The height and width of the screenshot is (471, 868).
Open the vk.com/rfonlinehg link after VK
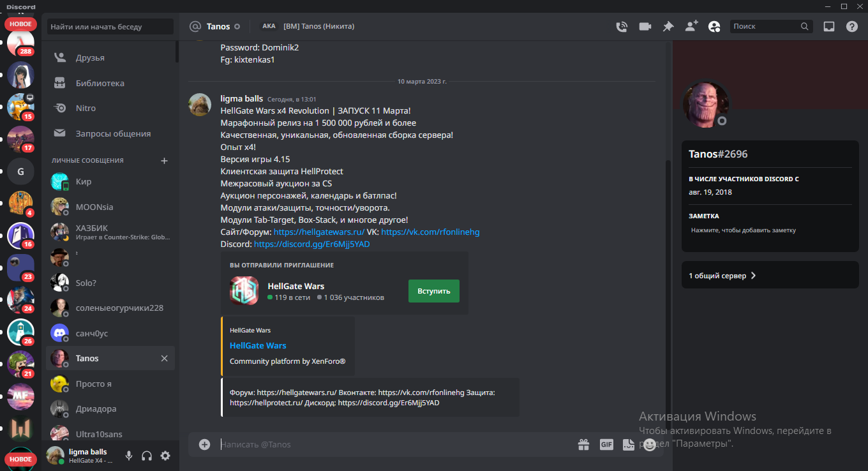point(430,232)
